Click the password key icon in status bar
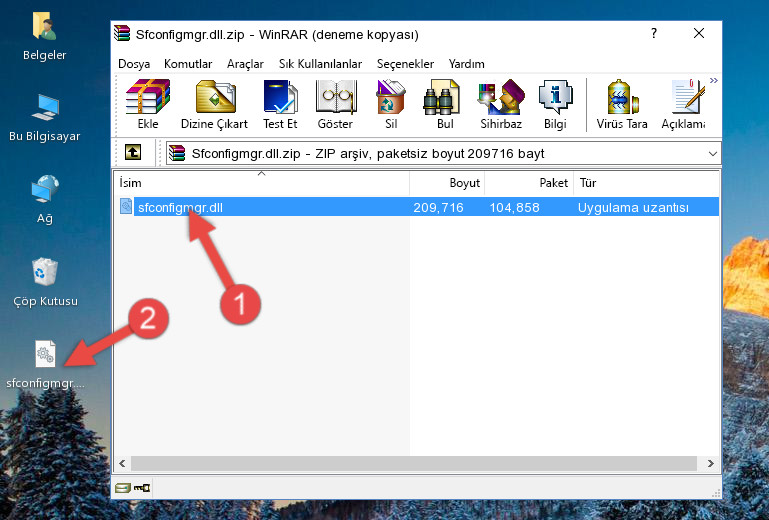The height and width of the screenshot is (520, 769). pos(142,488)
